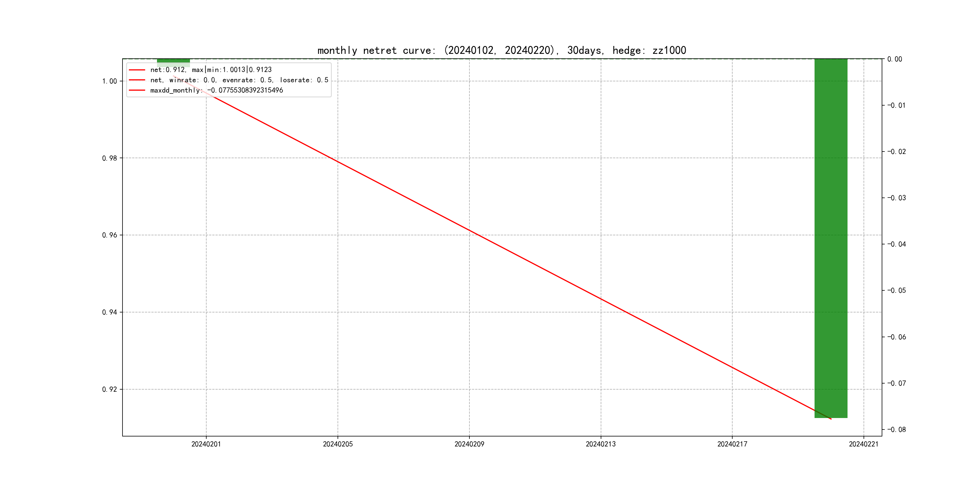Click the 20240205 x-axis label
This screenshot has width=980, height=490.
point(338,444)
